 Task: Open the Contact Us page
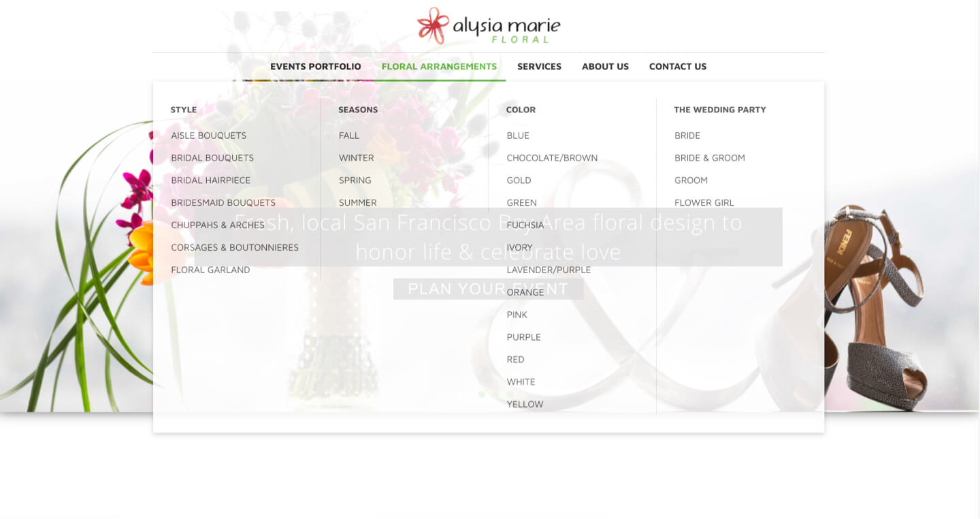pos(678,67)
